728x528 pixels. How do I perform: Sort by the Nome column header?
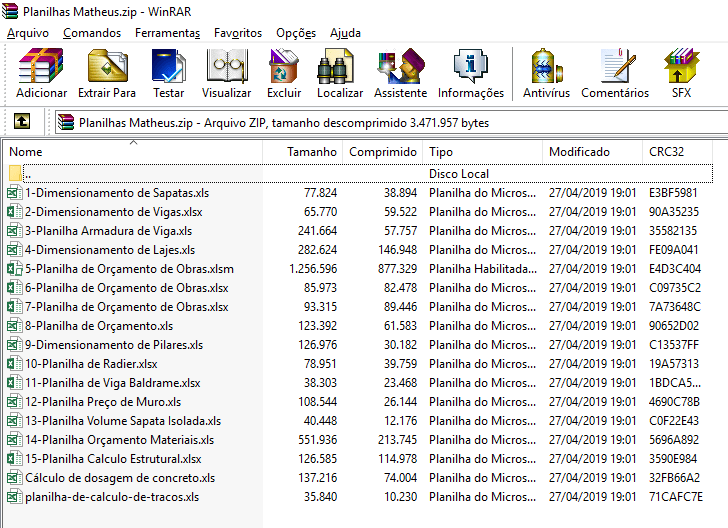(133, 152)
